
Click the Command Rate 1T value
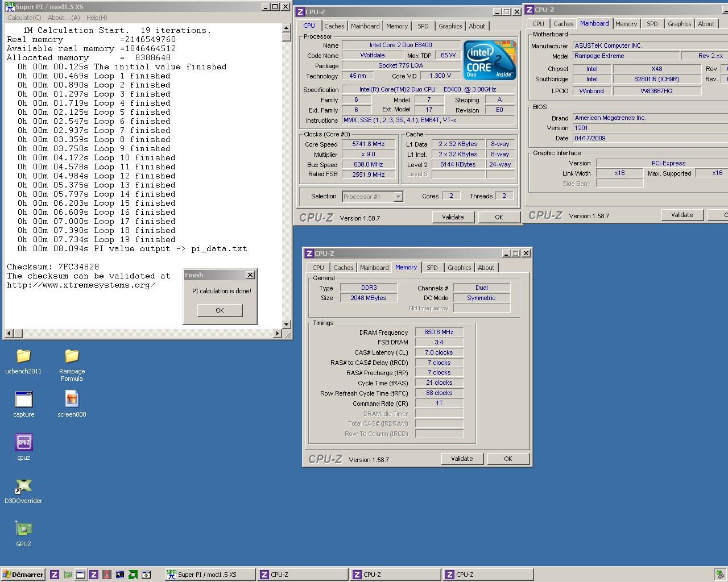point(439,404)
